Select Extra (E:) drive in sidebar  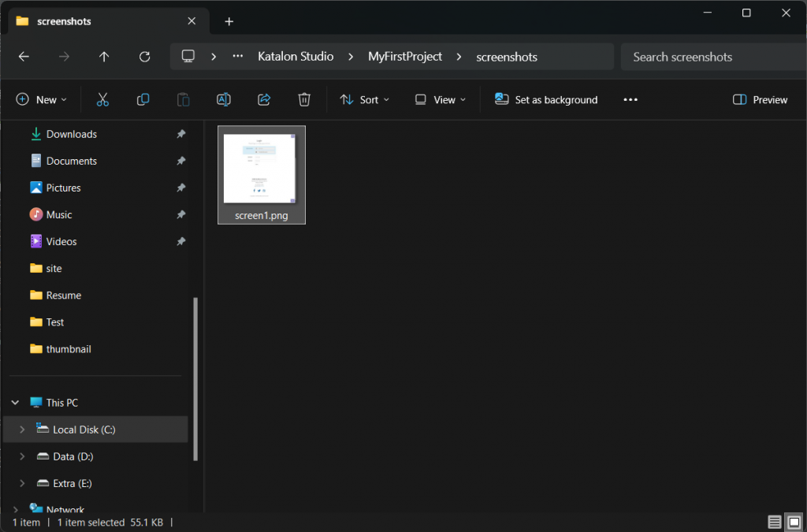pyautogui.click(x=72, y=482)
